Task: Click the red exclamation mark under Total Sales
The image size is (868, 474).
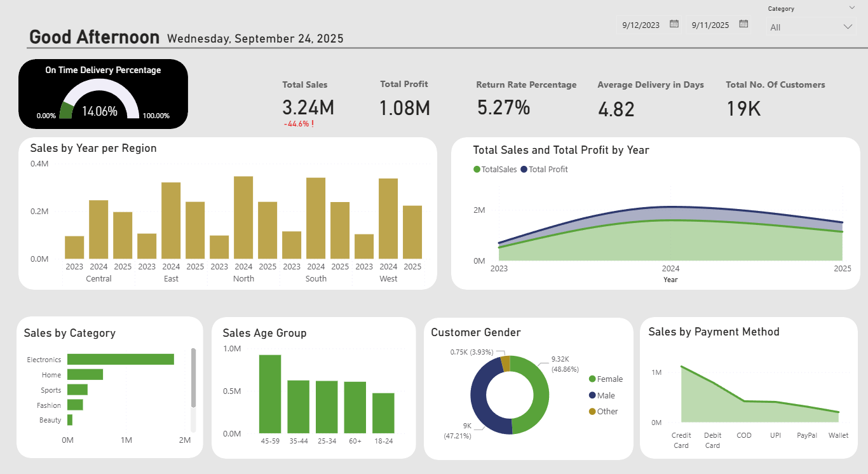Action: 313,123
